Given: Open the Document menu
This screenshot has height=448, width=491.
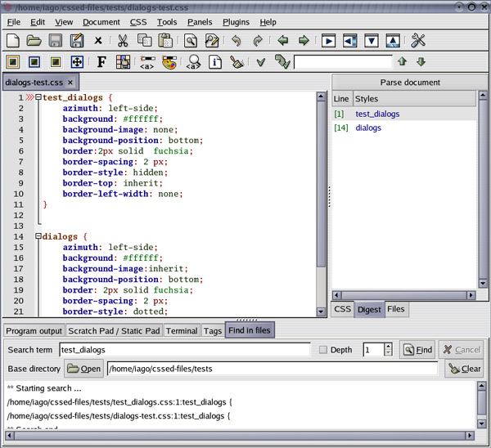Looking at the screenshot, I should coord(101,22).
